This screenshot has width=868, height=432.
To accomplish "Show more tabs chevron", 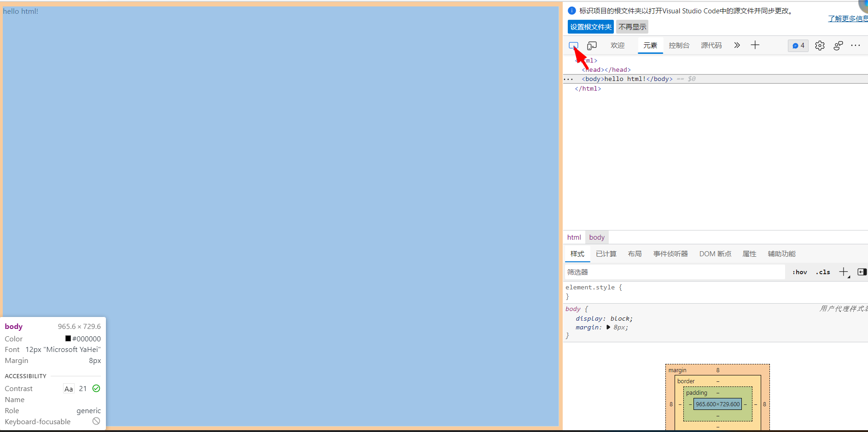I will [x=737, y=45].
